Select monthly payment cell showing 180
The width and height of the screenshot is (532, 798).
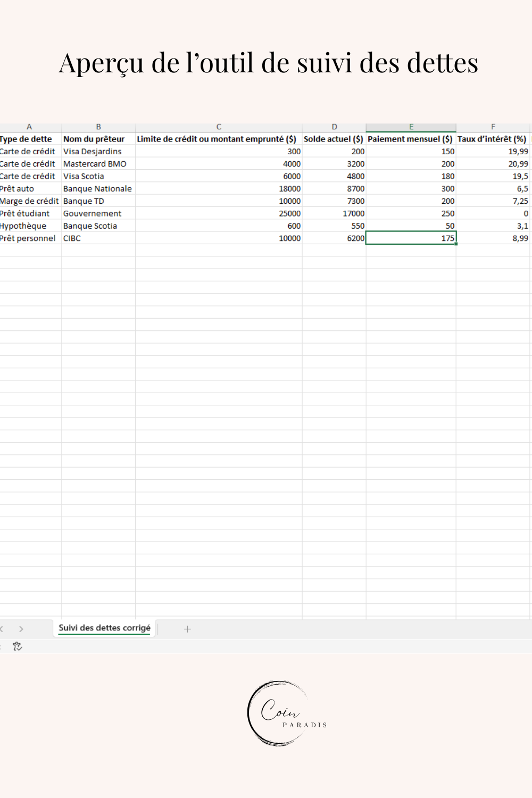click(411, 176)
